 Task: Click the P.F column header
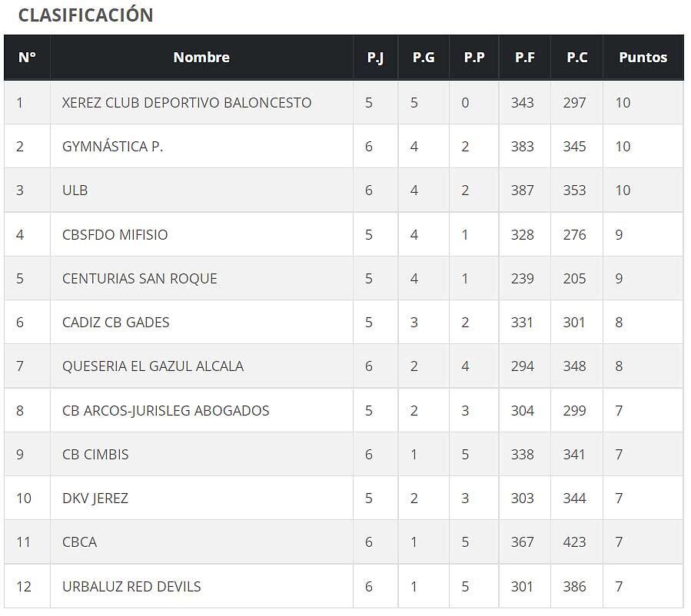(525, 58)
